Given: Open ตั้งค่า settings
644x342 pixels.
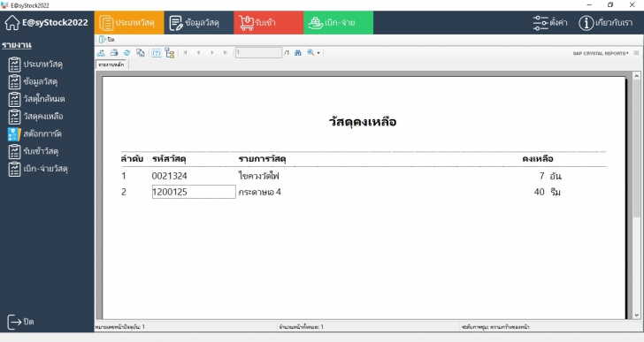Looking at the screenshot, I should (x=550, y=23).
